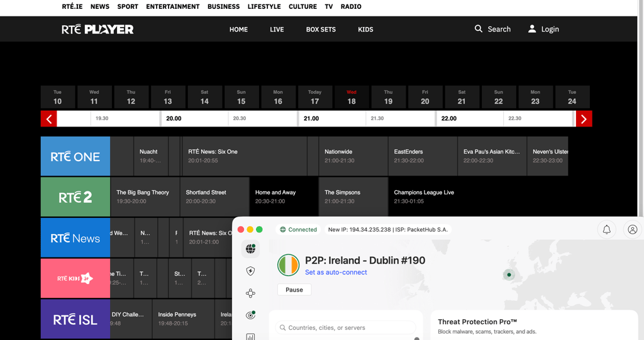Advance schedule with right red arrow

[x=584, y=119]
